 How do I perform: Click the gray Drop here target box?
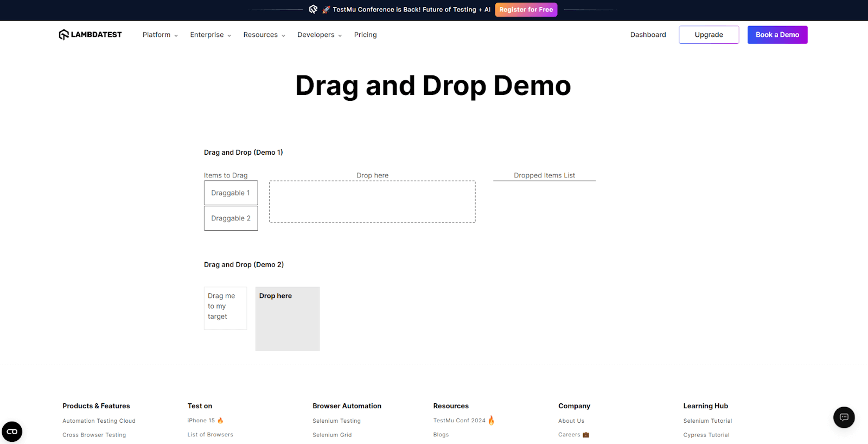[x=287, y=319]
